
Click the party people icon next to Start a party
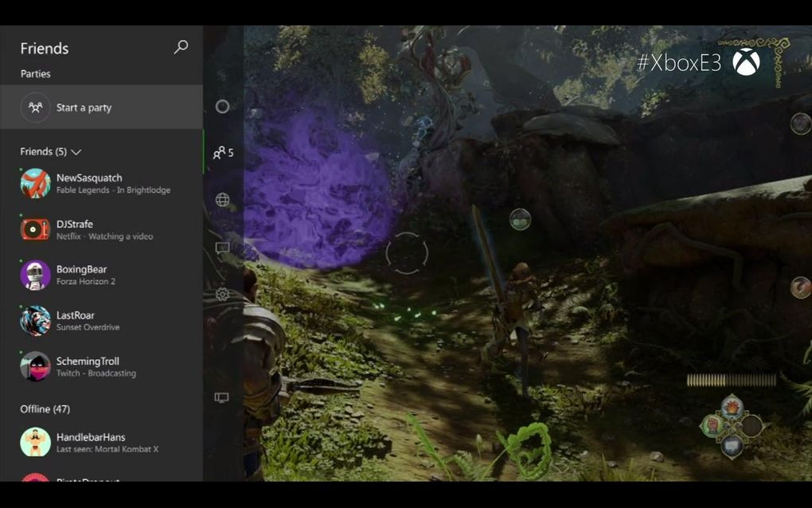coord(35,107)
